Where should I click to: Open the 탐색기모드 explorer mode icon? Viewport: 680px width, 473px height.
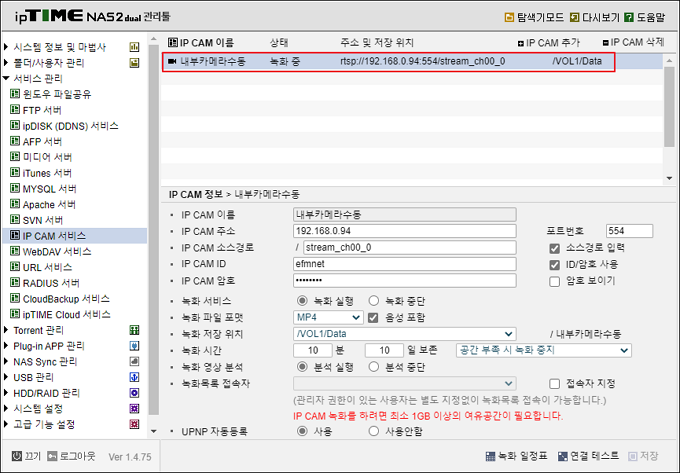pos(509,17)
